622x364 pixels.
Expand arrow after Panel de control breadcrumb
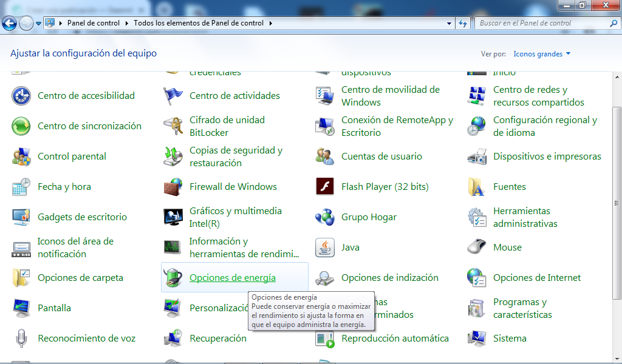click(127, 24)
